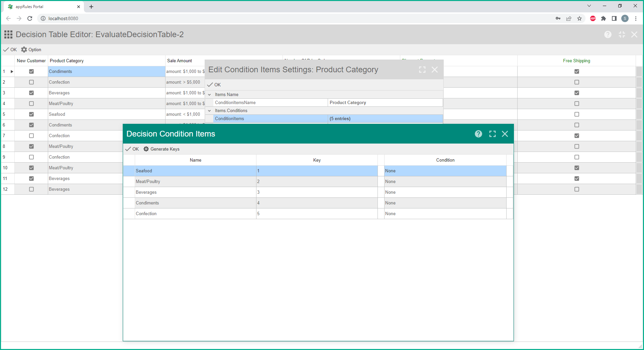Uncheck Free Shipping in row 1
This screenshot has width=644, height=350.
(x=577, y=71)
